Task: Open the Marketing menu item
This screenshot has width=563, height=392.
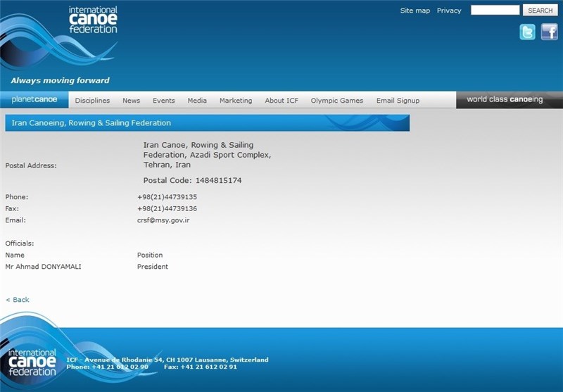Action: 236,101
